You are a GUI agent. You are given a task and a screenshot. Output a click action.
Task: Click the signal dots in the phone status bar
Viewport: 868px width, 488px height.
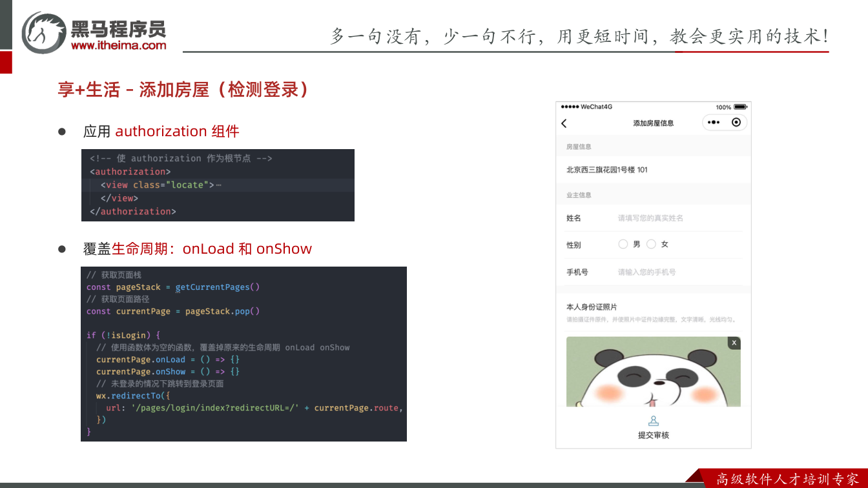pos(570,107)
